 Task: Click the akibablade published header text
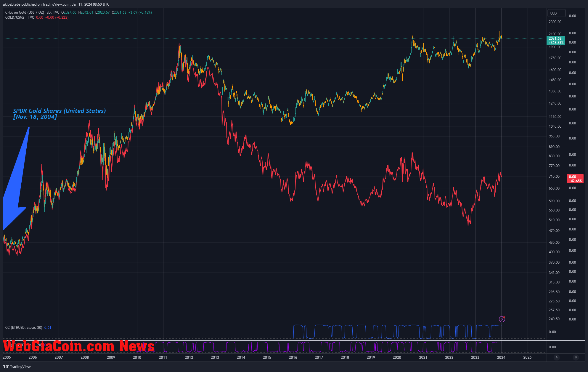coord(56,4)
